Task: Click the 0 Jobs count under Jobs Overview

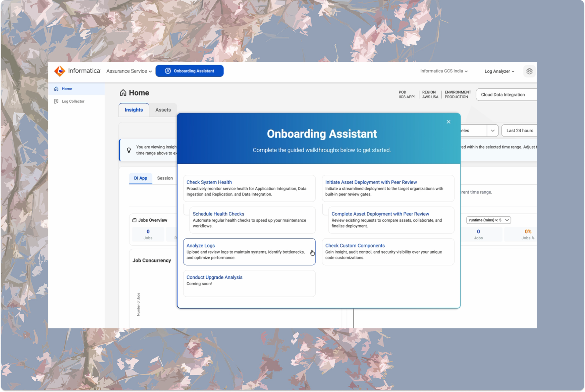Action: click(x=148, y=234)
